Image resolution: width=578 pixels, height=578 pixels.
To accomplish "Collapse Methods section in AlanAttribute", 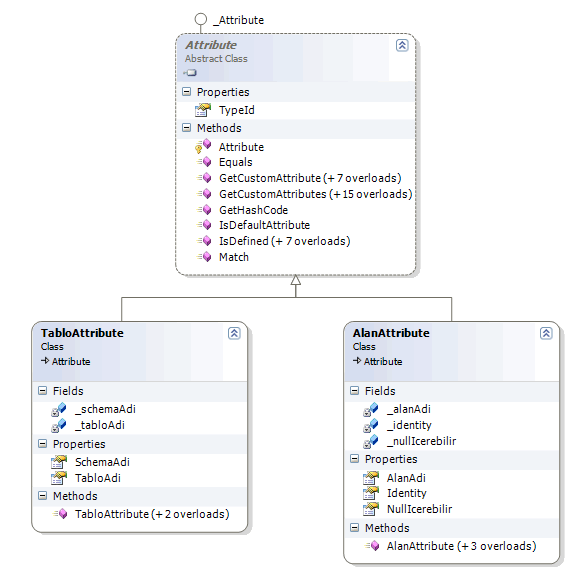I will (x=355, y=528).
